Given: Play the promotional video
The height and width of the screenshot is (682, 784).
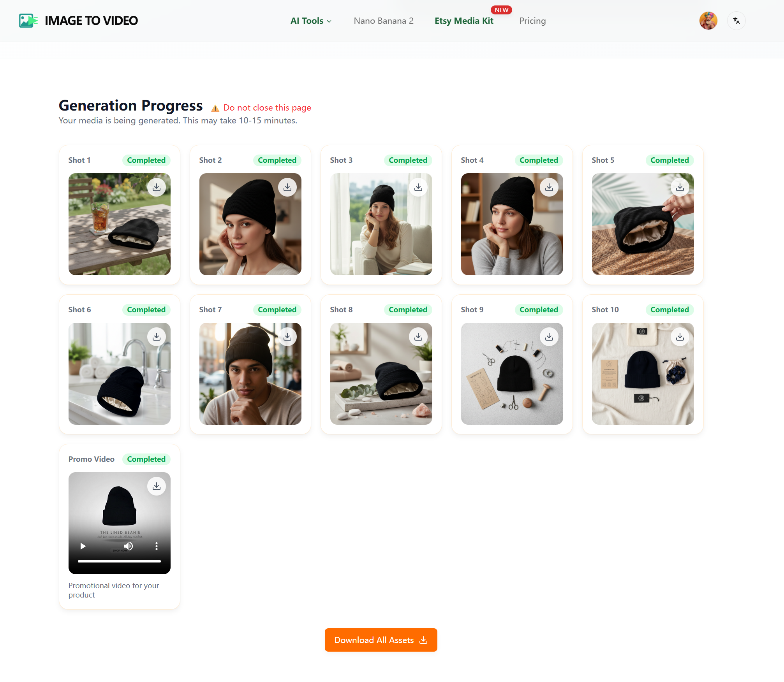Looking at the screenshot, I should [x=82, y=546].
